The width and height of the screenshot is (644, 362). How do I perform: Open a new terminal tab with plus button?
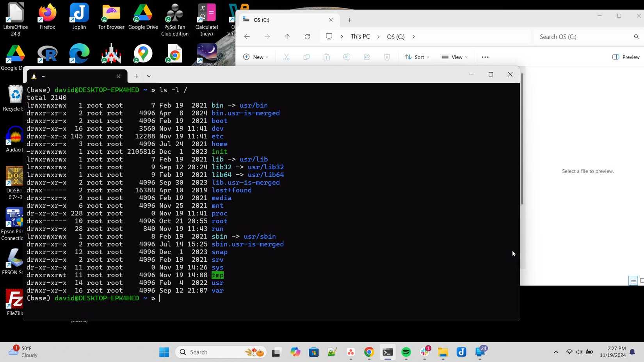click(x=135, y=76)
